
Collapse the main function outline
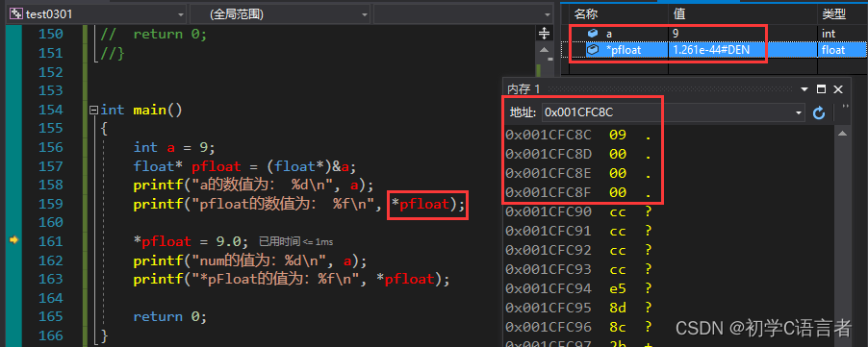pos(93,110)
